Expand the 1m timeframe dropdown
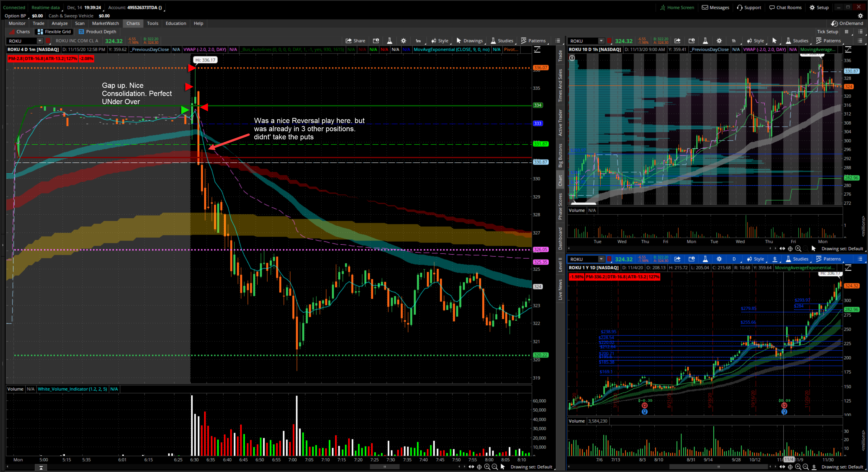The image size is (868, 472). [x=418, y=41]
